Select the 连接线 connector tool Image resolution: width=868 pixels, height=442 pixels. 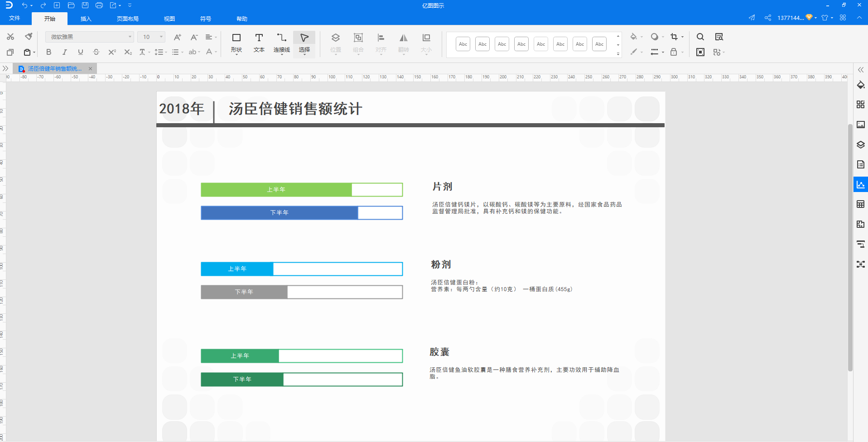coord(282,43)
